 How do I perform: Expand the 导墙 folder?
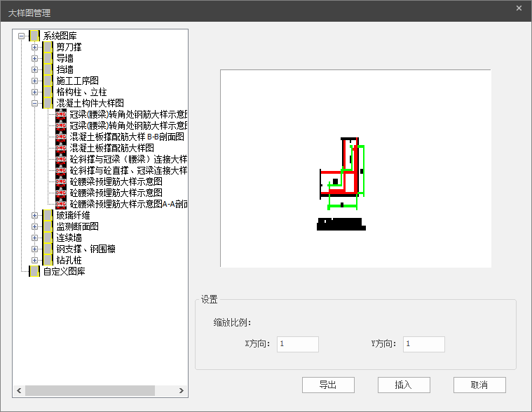point(34,58)
